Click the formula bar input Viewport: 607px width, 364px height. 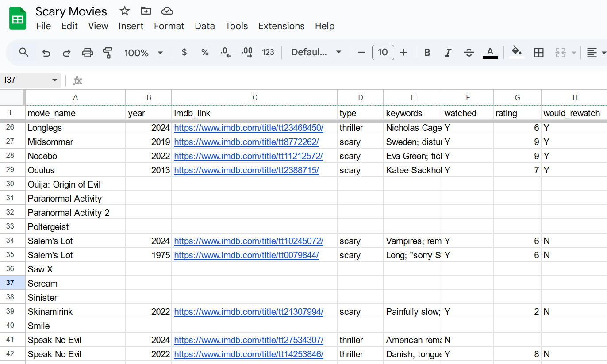pyautogui.click(x=345, y=80)
